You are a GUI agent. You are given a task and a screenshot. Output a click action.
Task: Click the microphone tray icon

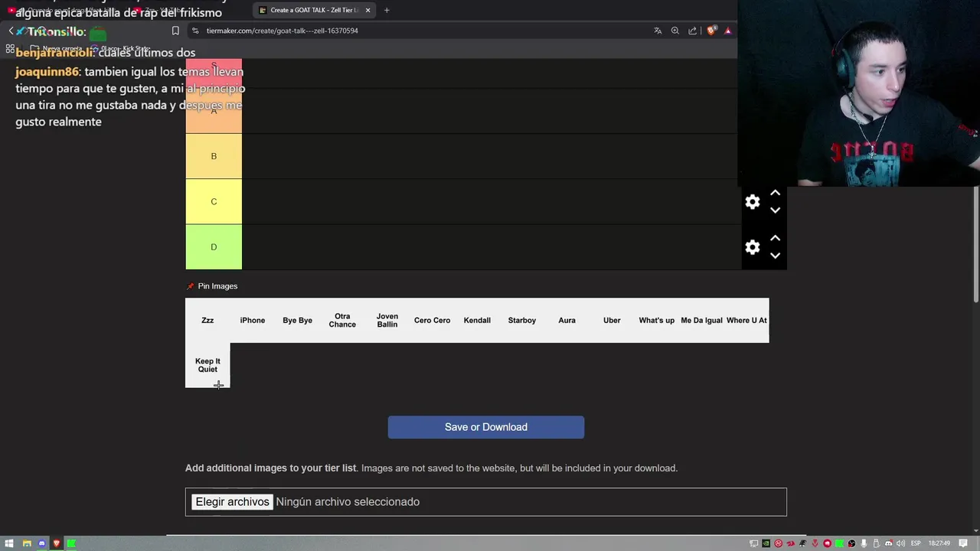click(864, 543)
